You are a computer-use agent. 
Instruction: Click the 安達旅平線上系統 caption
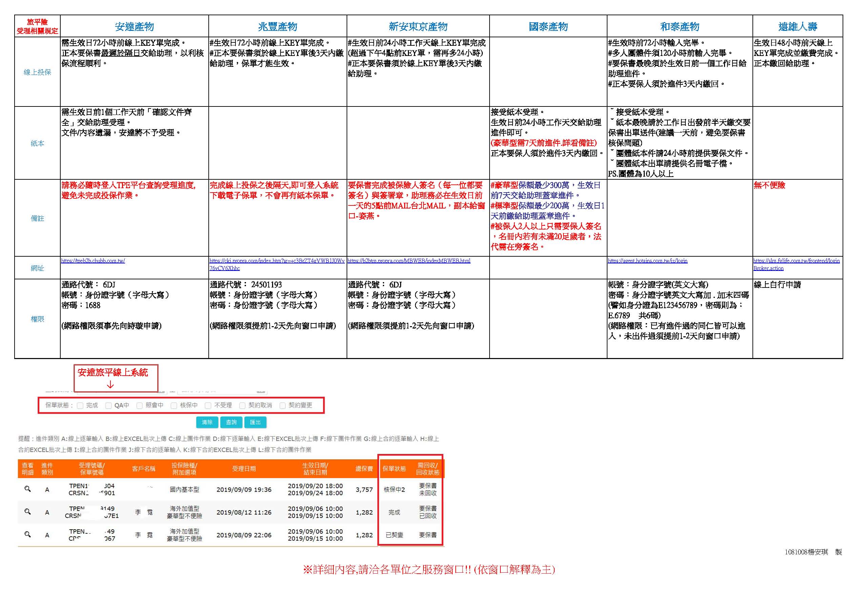(x=113, y=373)
